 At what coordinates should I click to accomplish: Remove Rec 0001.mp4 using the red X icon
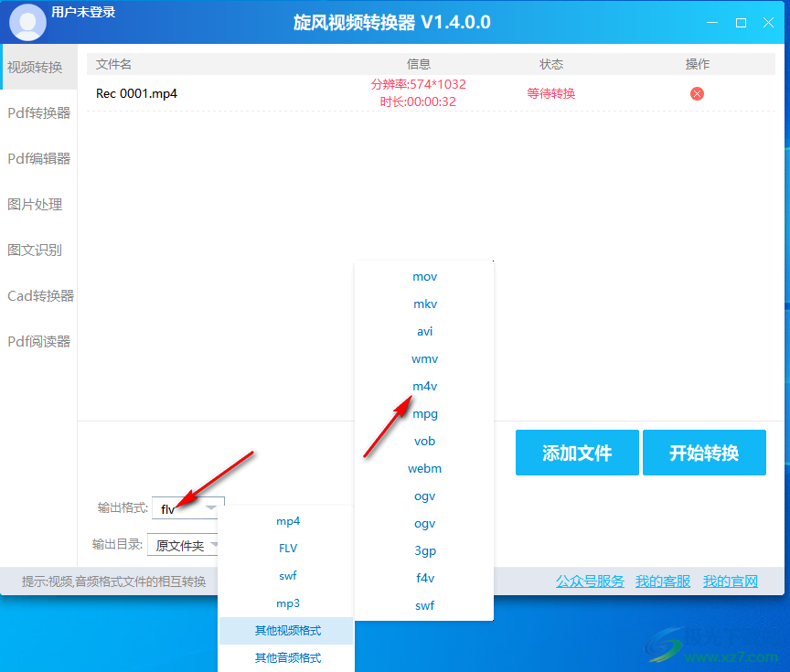pyautogui.click(x=697, y=93)
